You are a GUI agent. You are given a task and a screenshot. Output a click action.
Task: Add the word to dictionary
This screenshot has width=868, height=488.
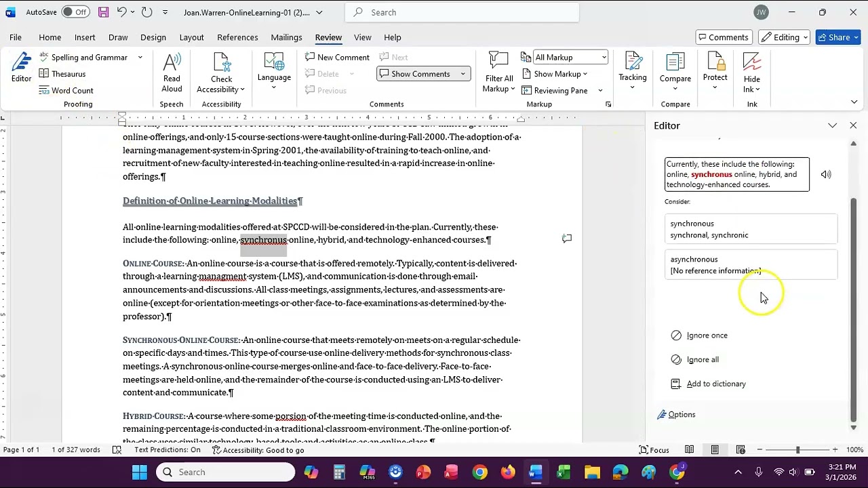[x=708, y=384]
